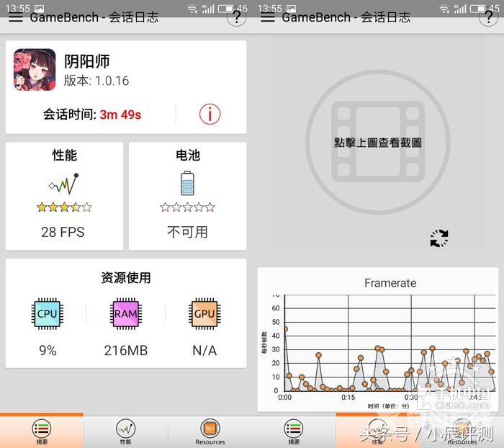Tap the WiFi status icon on left screen
Viewport: 504px width, 448px height.
pyautogui.click(x=192, y=9)
